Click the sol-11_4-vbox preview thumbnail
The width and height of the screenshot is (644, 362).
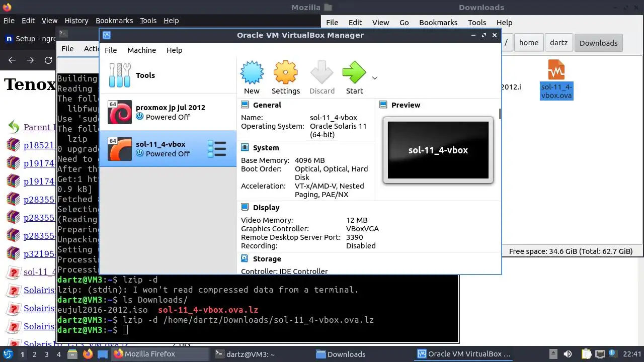(x=438, y=150)
